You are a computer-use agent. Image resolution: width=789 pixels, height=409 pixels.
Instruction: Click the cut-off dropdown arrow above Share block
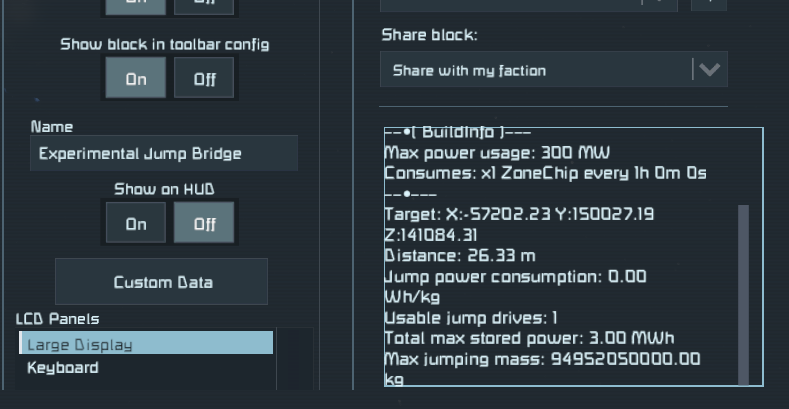[x=659, y=3]
